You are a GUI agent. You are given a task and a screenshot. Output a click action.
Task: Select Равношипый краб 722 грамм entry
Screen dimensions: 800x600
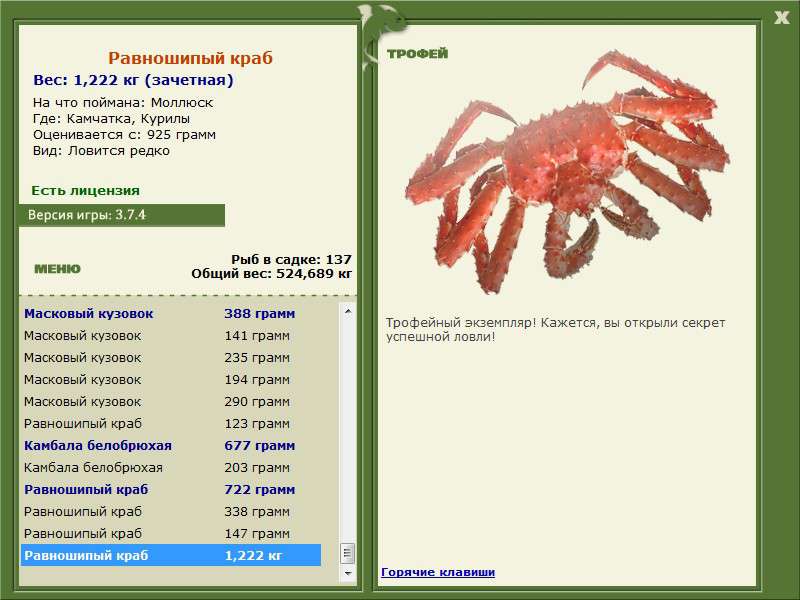pos(171,489)
